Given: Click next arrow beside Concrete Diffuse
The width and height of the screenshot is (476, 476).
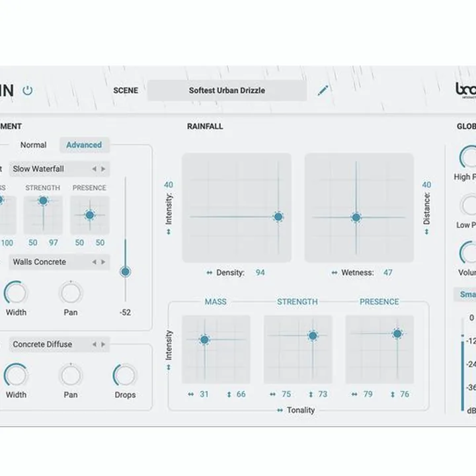Looking at the screenshot, I should tap(103, 344).
